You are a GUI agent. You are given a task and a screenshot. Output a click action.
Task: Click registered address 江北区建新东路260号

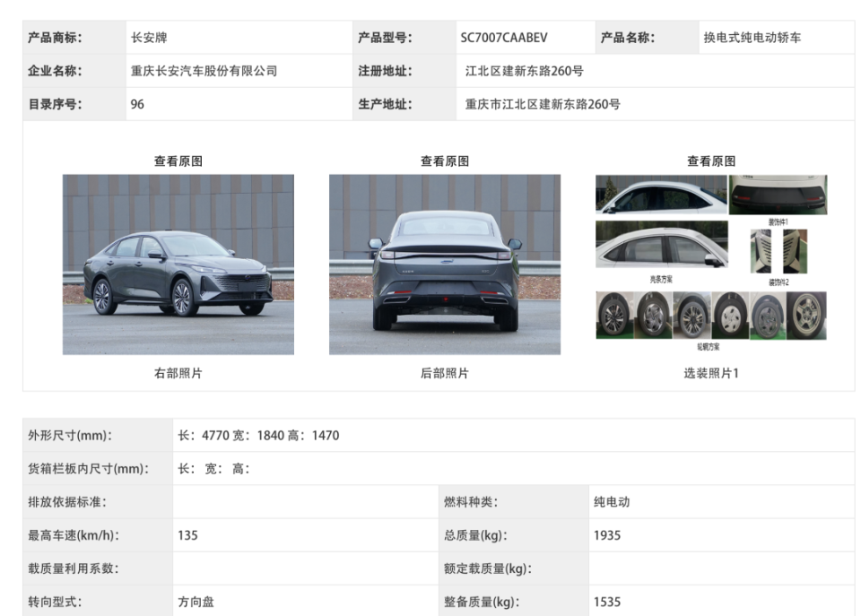(525, 71)
